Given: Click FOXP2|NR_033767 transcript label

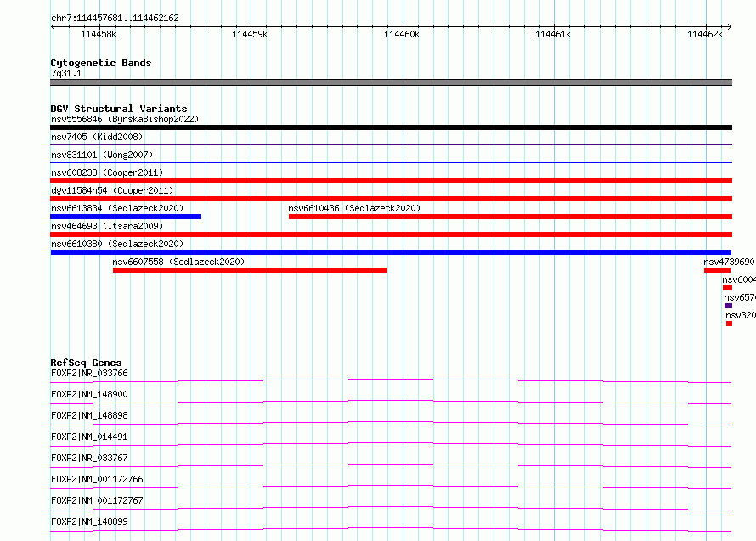Looking at the screenshot, I should pyautogui.click(x=89, y=458).
